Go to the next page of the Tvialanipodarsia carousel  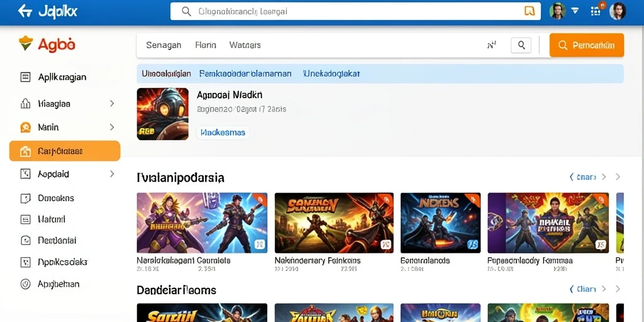point(618,177)
